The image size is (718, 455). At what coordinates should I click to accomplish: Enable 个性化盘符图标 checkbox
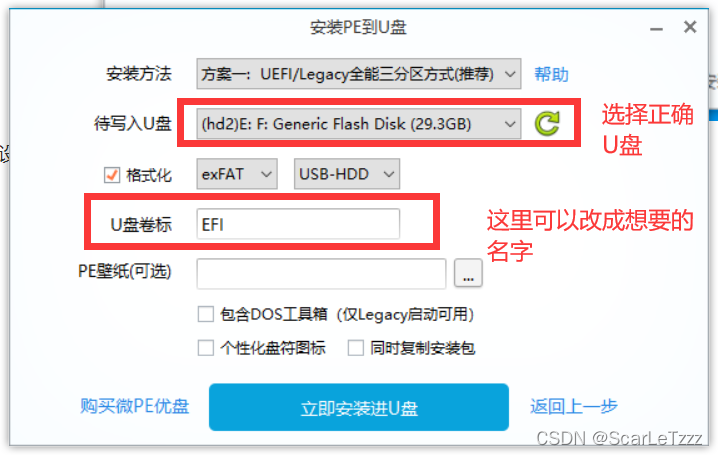point(206,348)
